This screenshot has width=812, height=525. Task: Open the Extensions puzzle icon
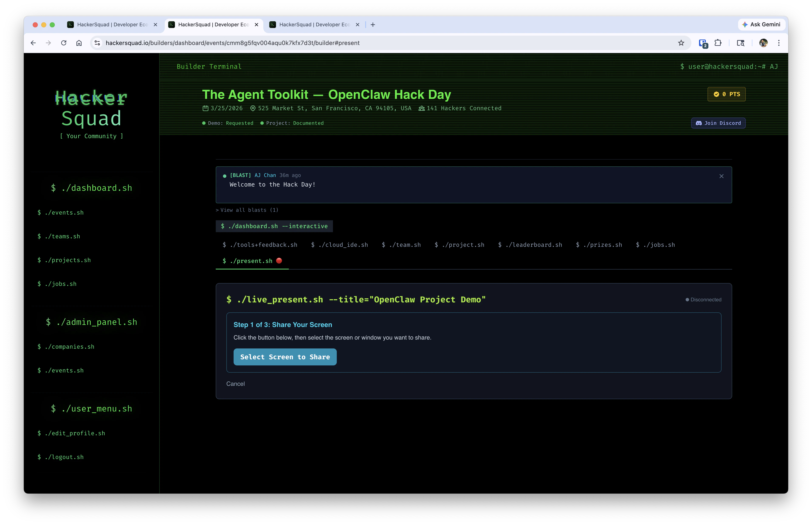[x=718, y=43]
